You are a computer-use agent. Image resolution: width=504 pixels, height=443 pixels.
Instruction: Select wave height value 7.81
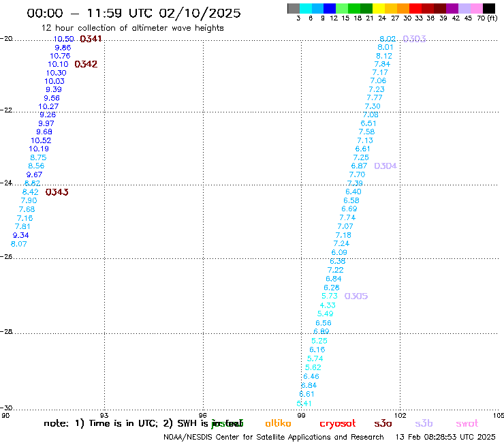click(x=22, y=226)
